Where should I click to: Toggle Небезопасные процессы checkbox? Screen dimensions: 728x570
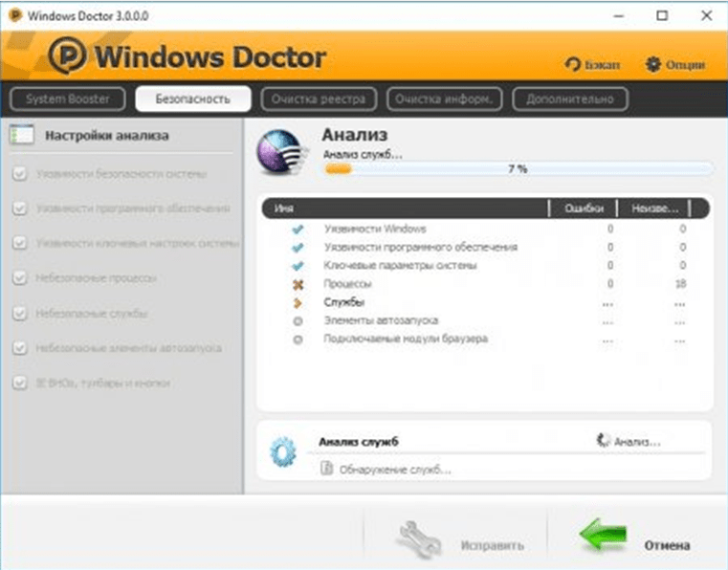coord(19,277)
